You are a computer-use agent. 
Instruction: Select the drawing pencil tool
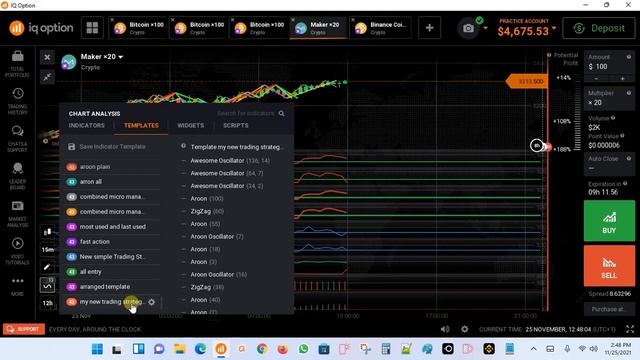click(47, 267)
